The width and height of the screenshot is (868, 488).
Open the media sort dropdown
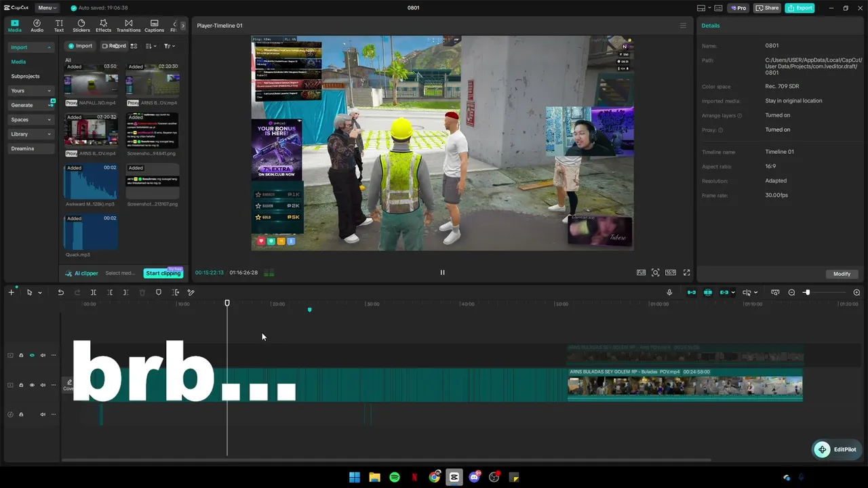point(151,46)
